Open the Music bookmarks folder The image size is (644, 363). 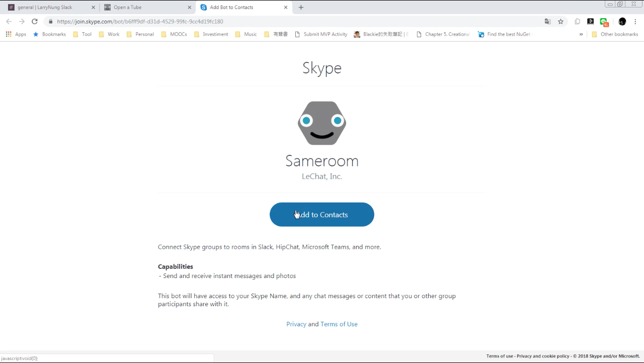(x=246, y=34)
